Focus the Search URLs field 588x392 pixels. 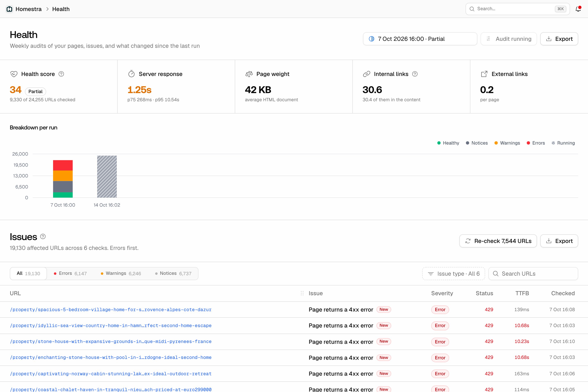point(533,274)
